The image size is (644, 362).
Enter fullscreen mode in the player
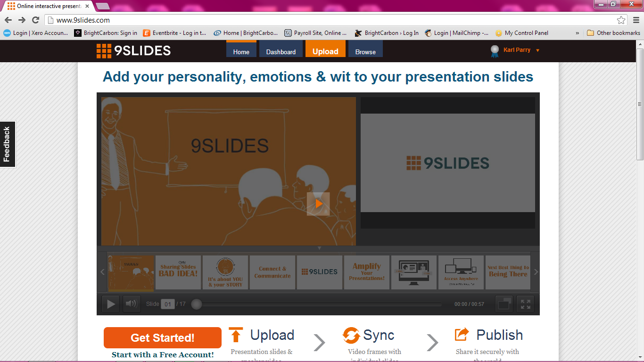click(525, 304)
